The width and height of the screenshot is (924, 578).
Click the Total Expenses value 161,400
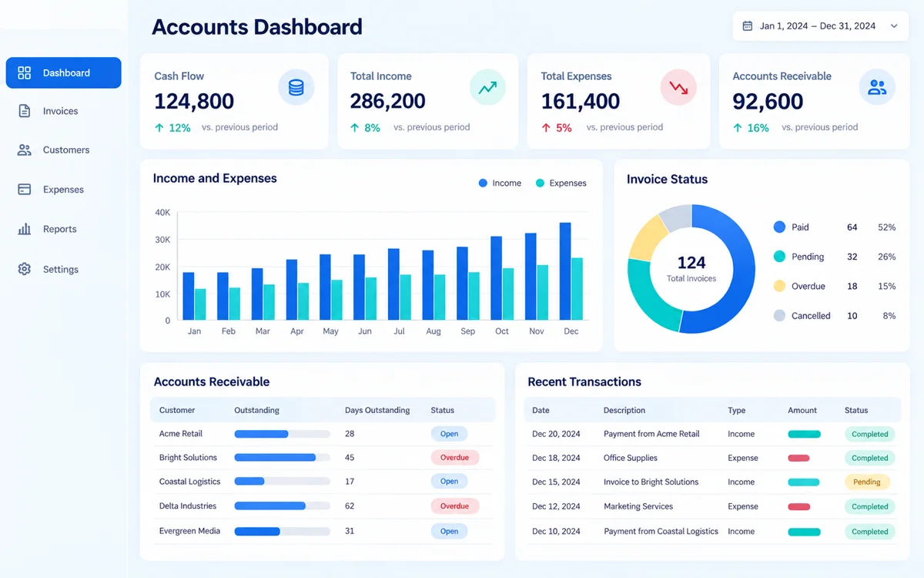(581, 101)
